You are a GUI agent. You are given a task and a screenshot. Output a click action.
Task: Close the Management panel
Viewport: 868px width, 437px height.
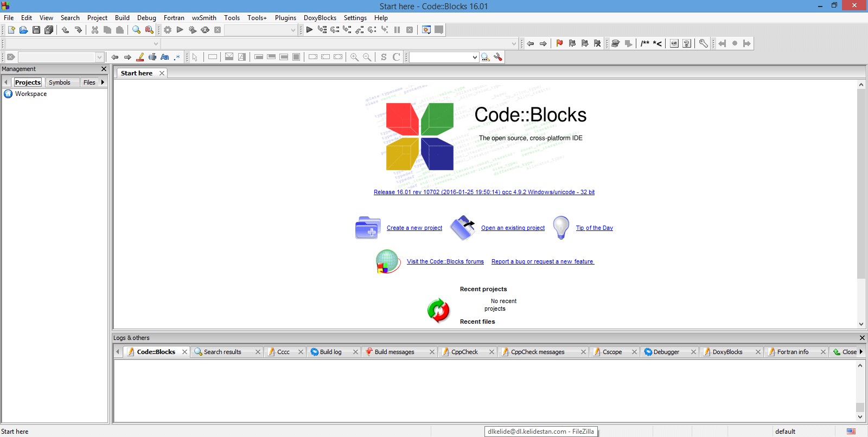click(x=104, y=69)
